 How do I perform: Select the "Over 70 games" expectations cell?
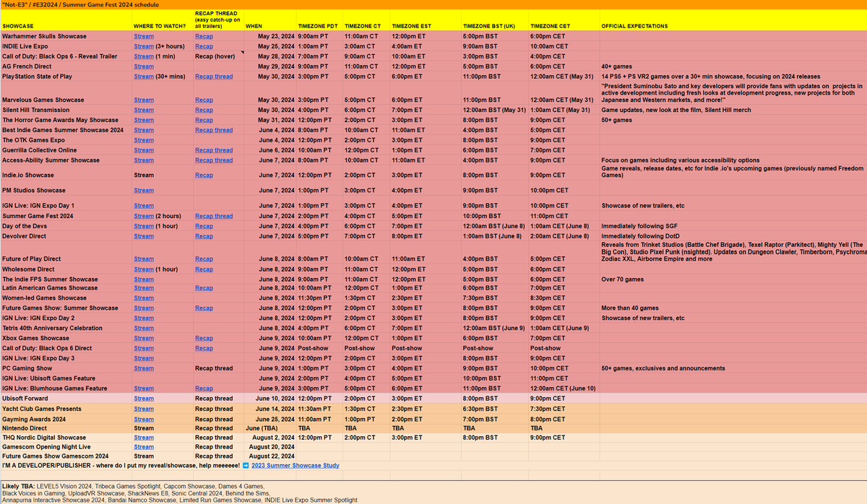(x=733, y=279)
